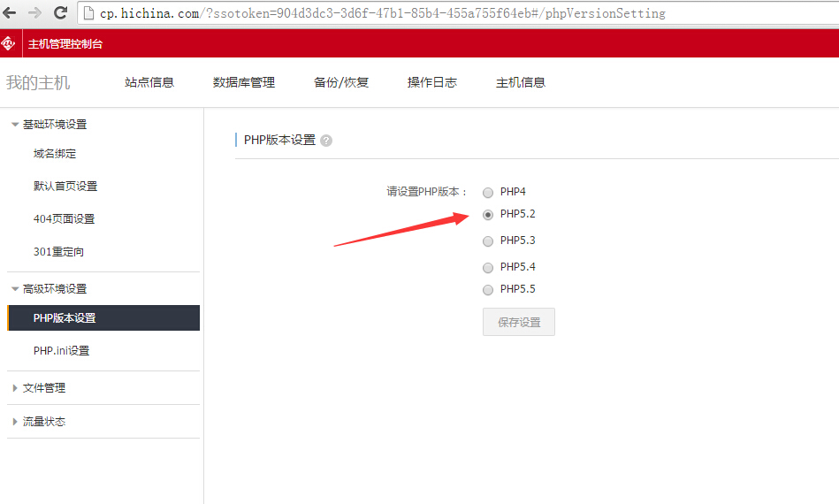Switch to 数据库管理 tab
This screenshot has width=839, height=504.
click(x=244, y=82)
